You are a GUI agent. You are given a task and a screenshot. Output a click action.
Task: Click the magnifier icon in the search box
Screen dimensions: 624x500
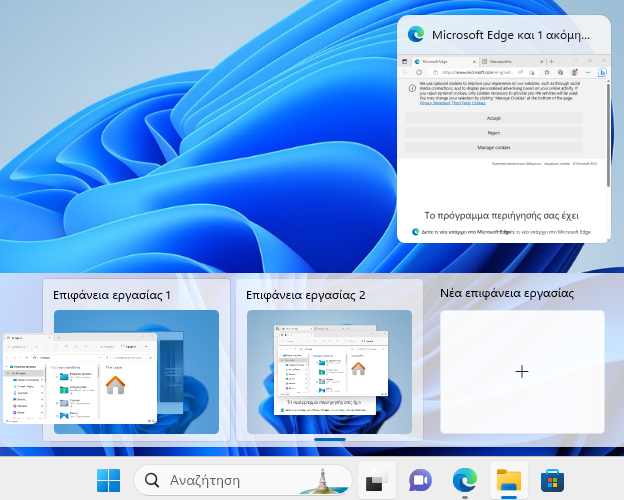click(152, 480)
